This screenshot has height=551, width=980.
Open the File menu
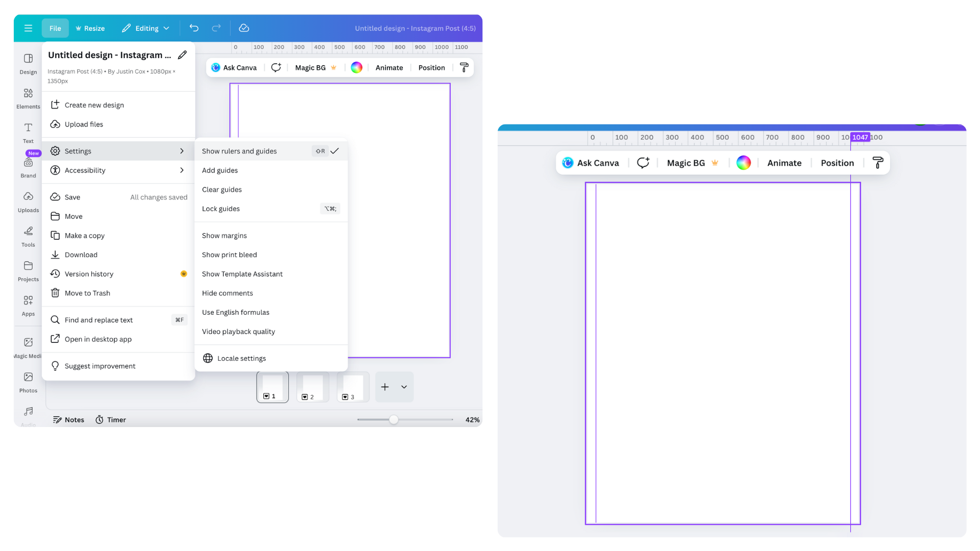click(55, 28)
